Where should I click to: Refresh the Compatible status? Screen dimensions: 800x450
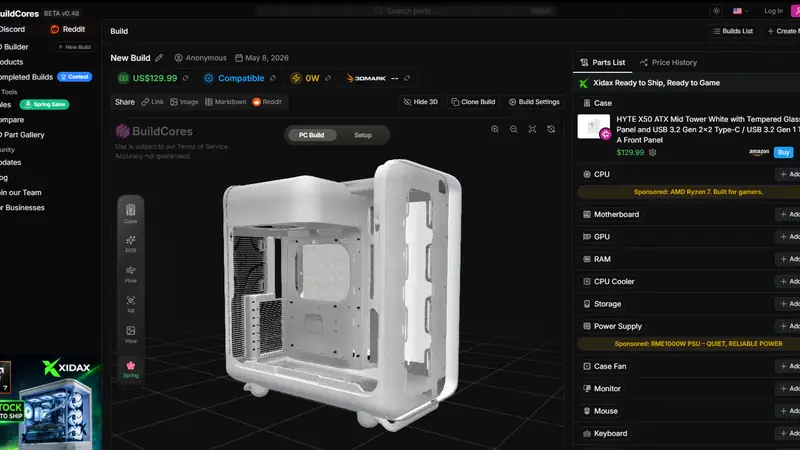273,78
